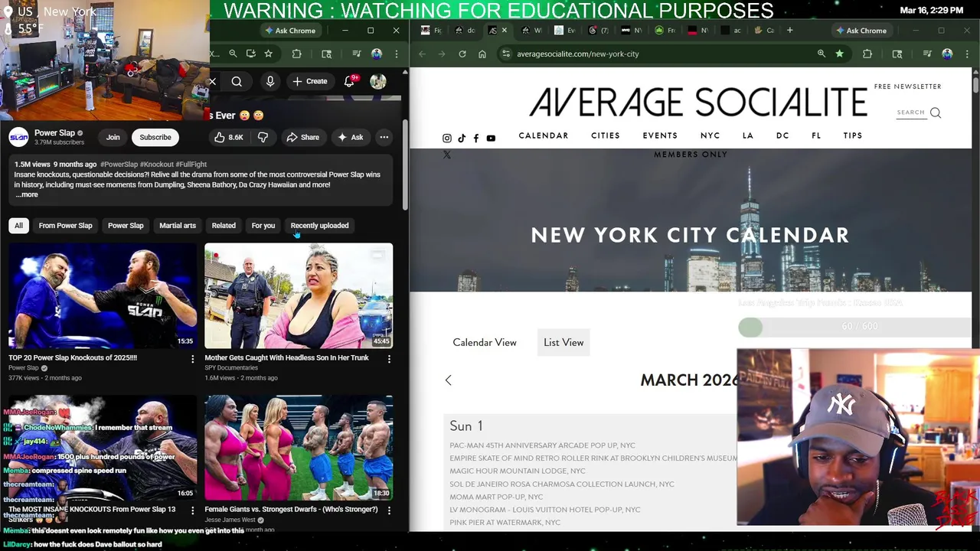
Task: Click Ask Chrome in right window
Action: [862, 31]
